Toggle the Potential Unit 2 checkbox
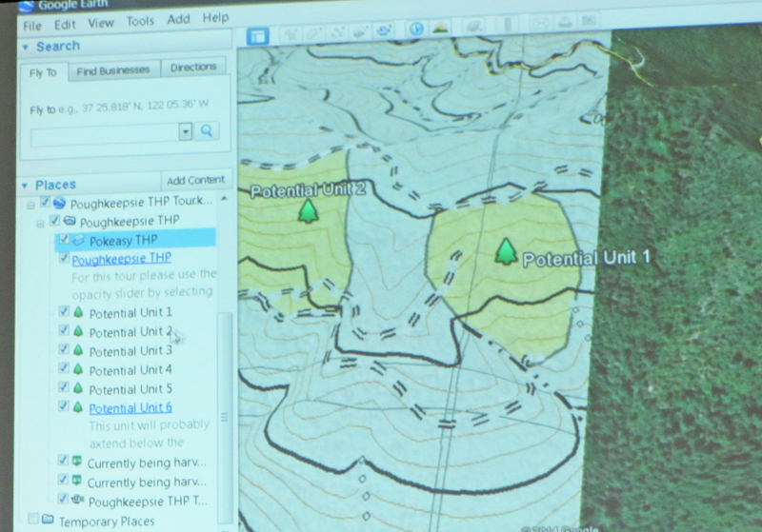 click(x=64, y=330)
